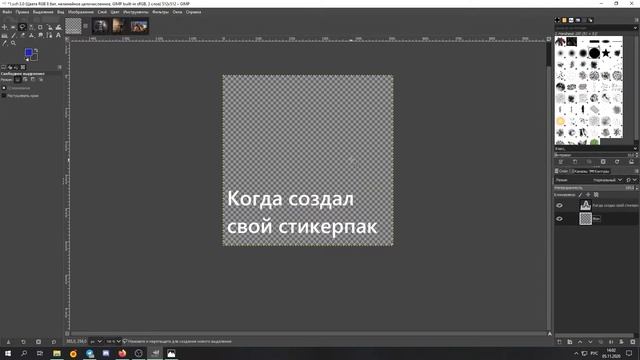Select the Unified Transform tool
This screenshot has height=360, width=640.
point(49,27)
